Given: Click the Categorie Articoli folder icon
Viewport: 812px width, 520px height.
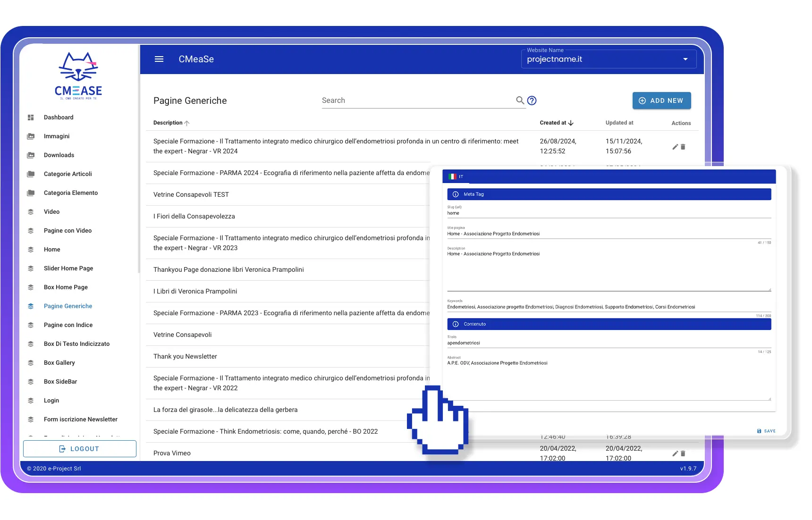Looking at the screenshot, I should click(31, 174).
